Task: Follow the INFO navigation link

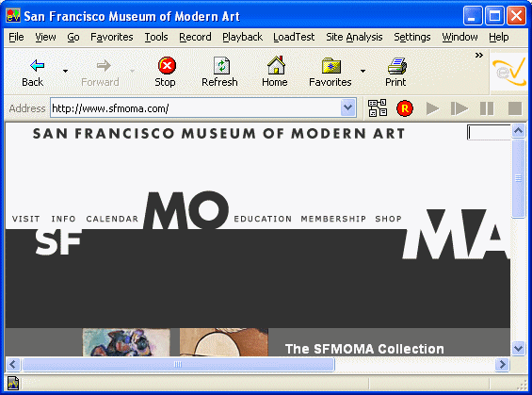Action: click(63, 219)
